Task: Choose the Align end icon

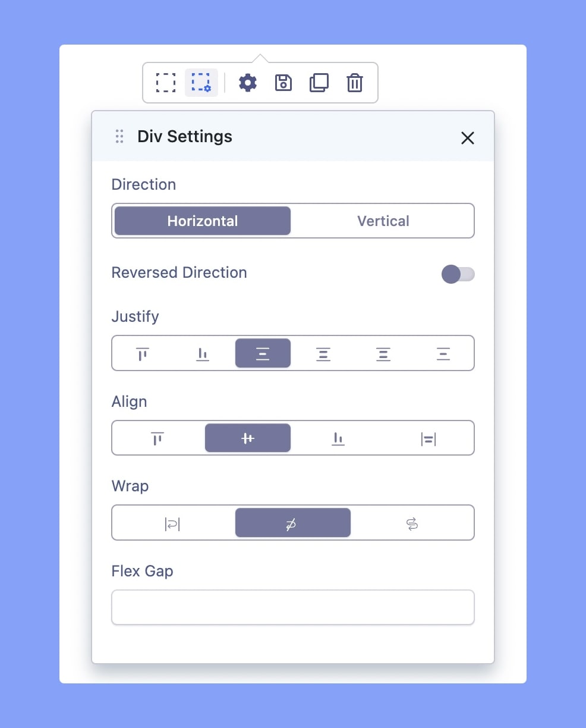Action: (x=338, y=438)
